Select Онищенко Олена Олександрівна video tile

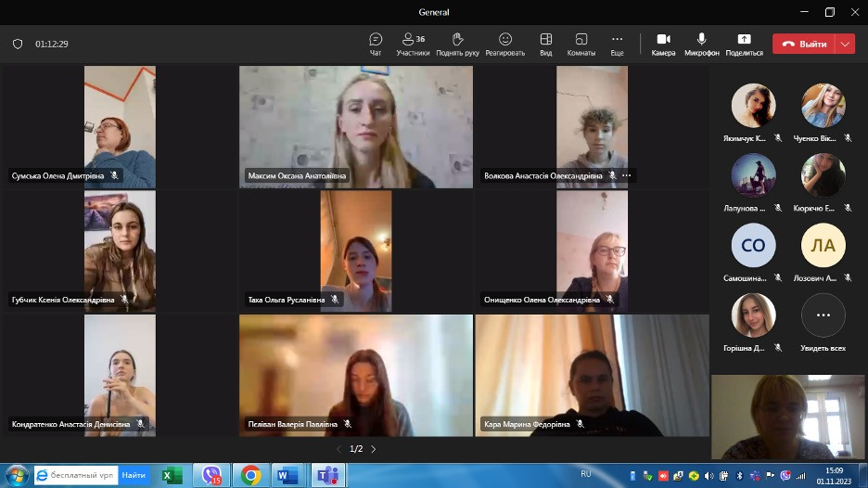pyautogui.click(x=592, y=250)
